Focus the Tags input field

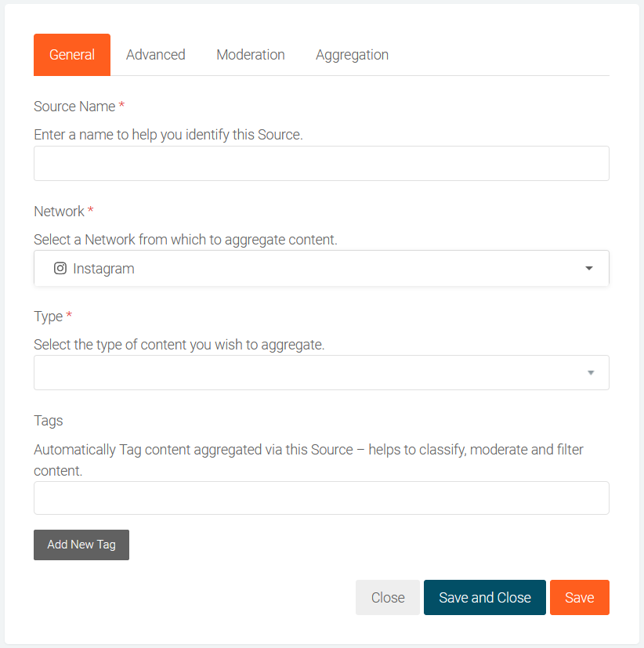tap(321, 498)
